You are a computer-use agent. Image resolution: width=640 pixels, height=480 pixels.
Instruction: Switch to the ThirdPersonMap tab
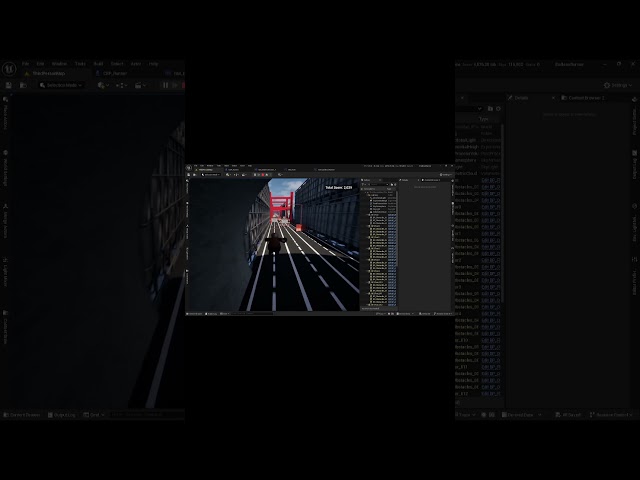tap(49, 73)
